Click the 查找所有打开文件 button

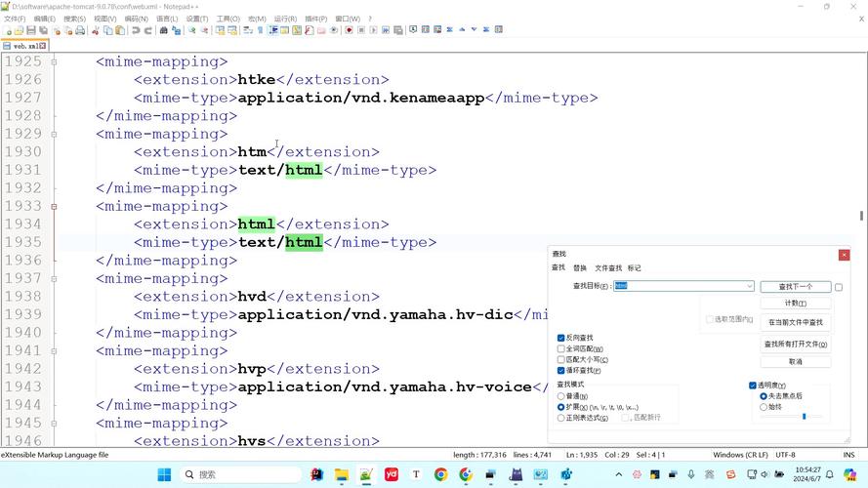click(796, 345)
